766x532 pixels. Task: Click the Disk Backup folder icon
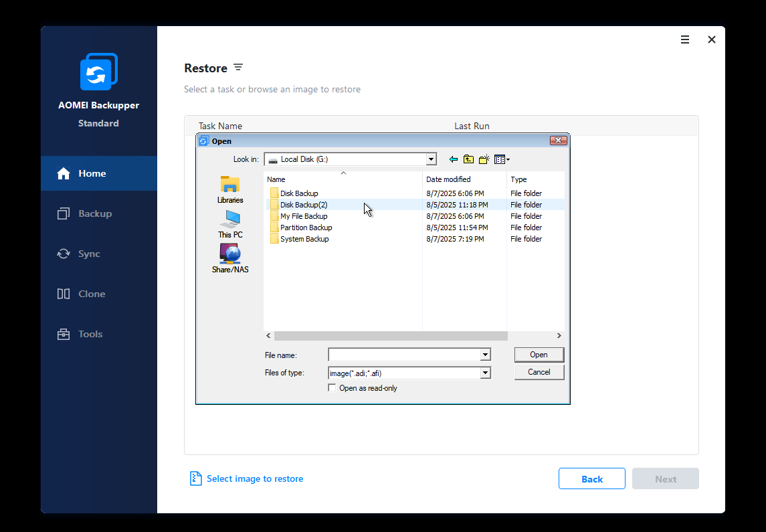(x=274, y=193)
